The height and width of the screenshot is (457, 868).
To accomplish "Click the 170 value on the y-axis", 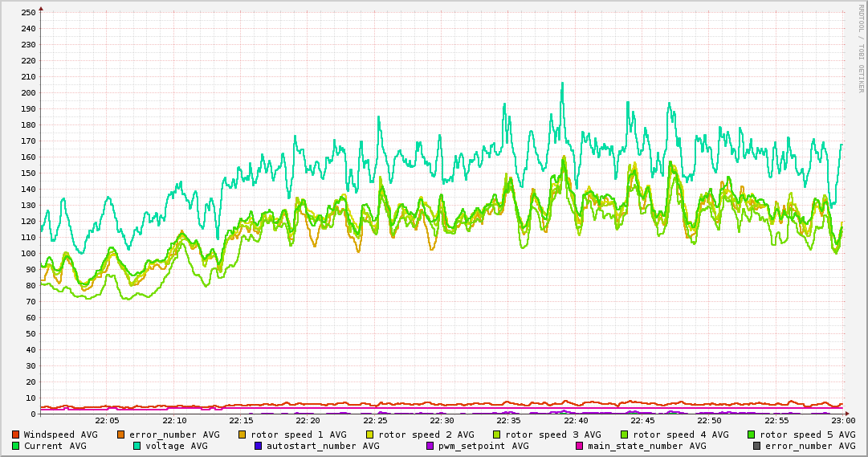I will tap(27, 141).
